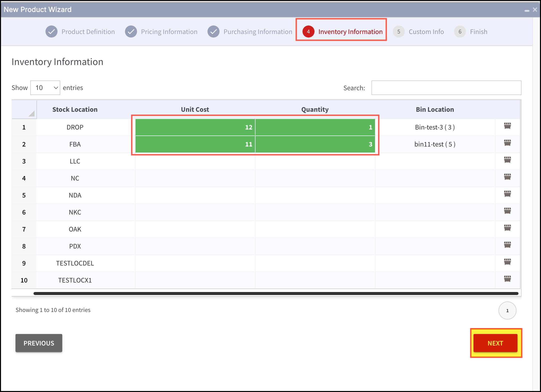
Task: Click Bin-test-3 ( 3 ) bin cell
Action: (435, 127)
